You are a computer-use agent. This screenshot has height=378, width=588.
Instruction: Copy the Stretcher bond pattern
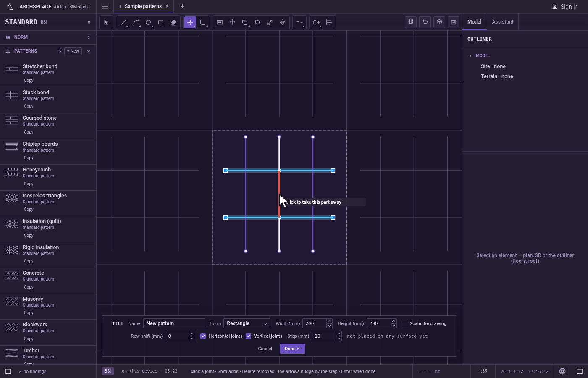pyautogui.click(x=29, y=81)
